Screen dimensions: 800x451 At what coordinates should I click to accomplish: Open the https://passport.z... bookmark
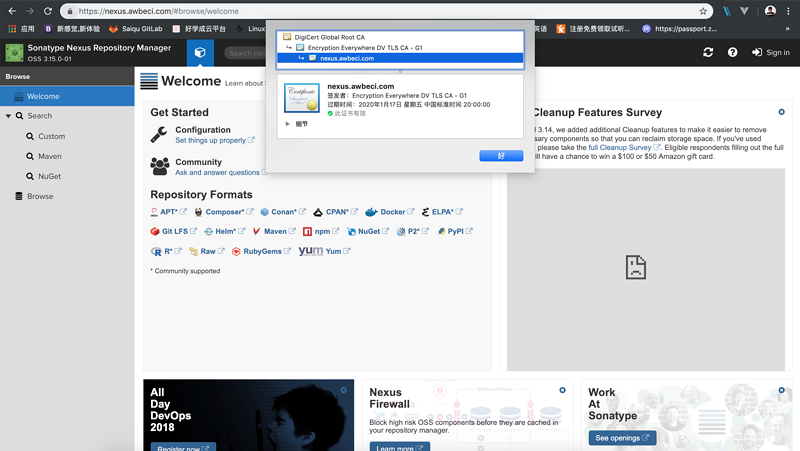point(680,29)
